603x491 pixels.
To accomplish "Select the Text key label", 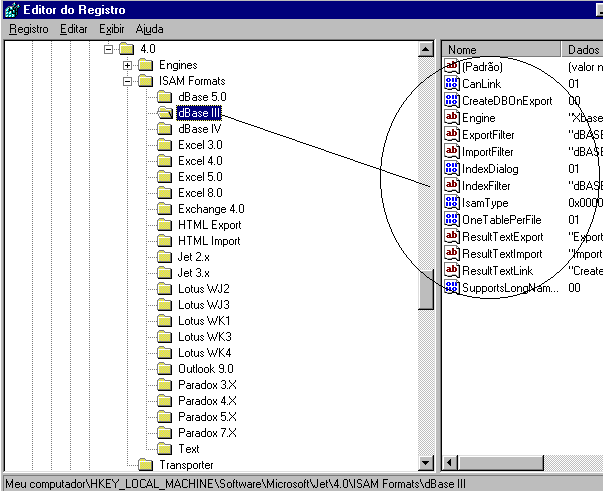I will (x=189, y=449).
